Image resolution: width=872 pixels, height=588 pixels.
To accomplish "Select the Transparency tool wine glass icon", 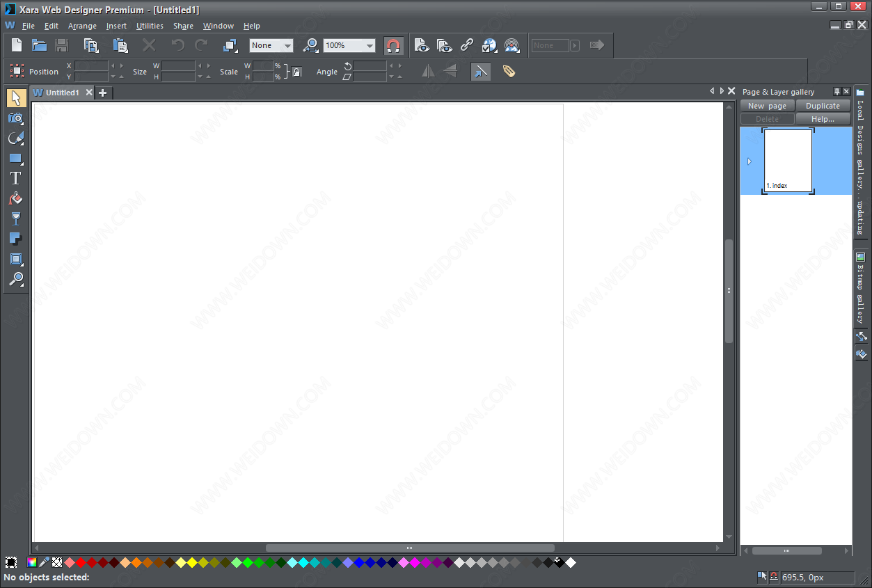I will [x=15, y=219].
